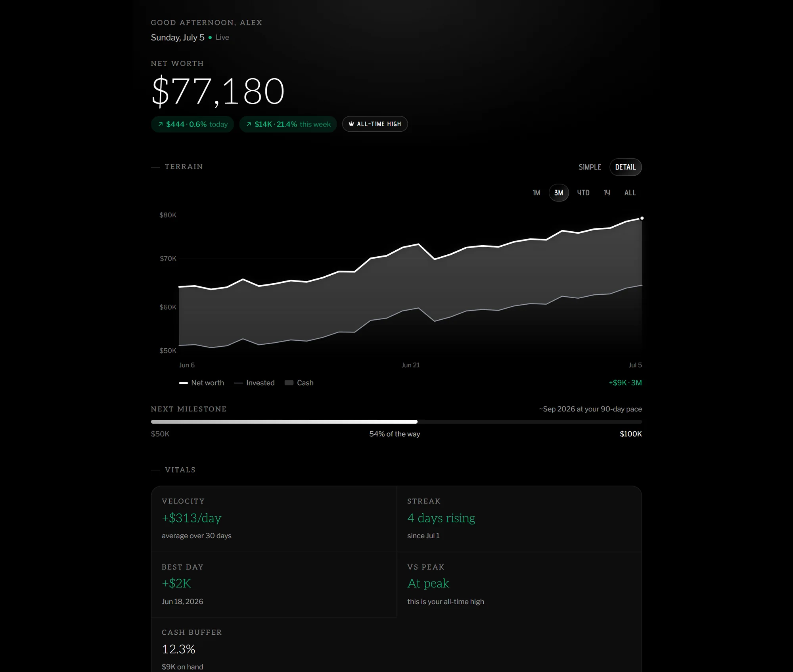Select the YTD time range
This screenshot has height=672, width=793.
(583, 193)
